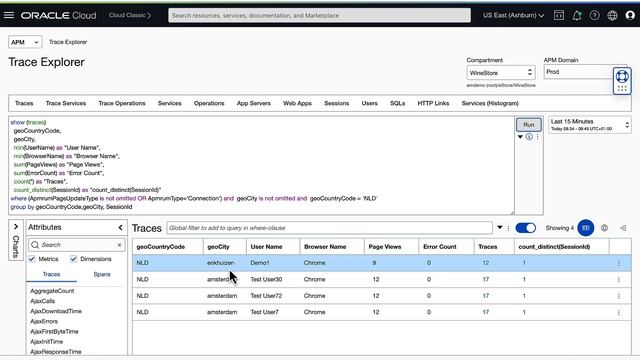Expand the query dropdown arrow under Run
Image resolution: width=640 pixels, height=360 pixels.
520,137
